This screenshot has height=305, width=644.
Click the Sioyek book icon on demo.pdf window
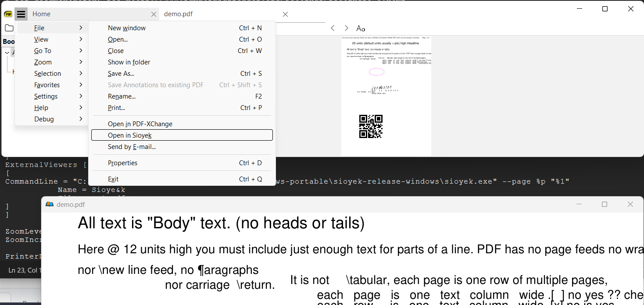click(x=49, y=204)
